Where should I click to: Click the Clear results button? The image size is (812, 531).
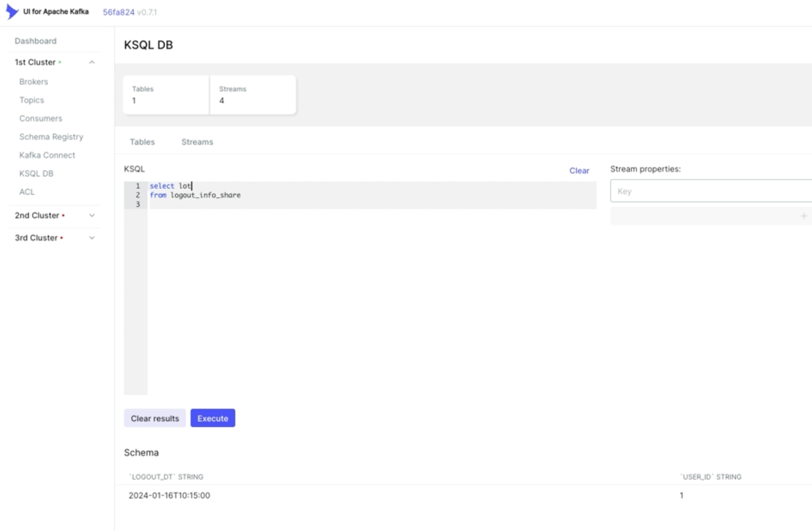tap(154, 418)
